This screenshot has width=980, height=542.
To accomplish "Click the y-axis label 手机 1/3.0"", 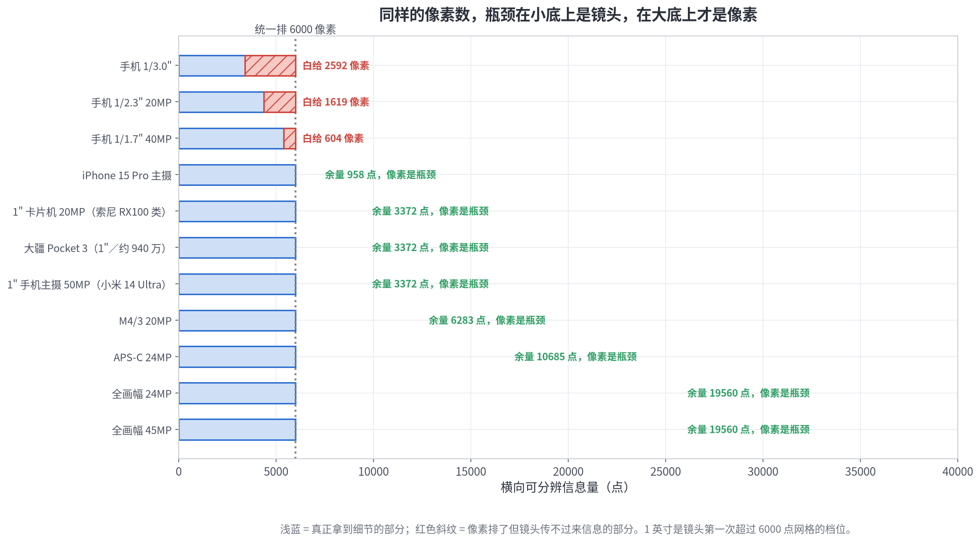I will coord(146,66).
